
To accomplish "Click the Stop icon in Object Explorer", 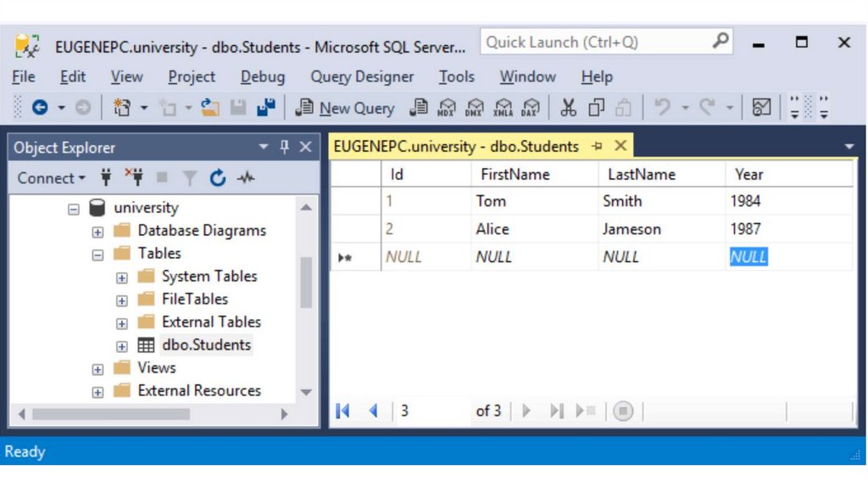I will coord(162,177).
